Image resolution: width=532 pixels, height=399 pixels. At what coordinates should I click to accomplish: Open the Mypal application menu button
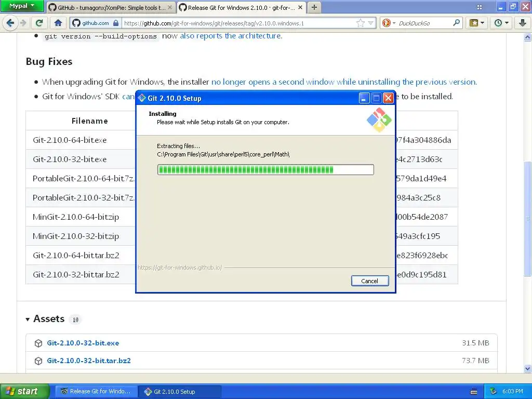point(22,6)
